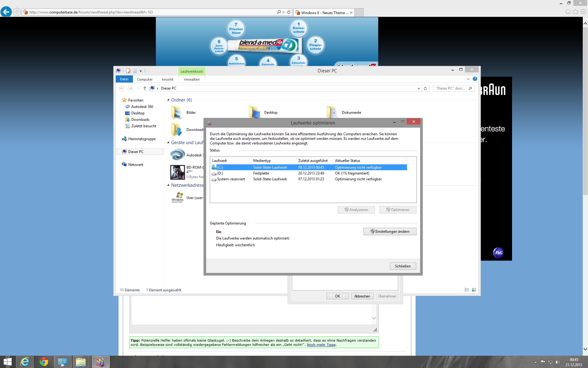588x368 pixels.
Task: Click the Einstellungen ändern button
Action: [390, 232]
